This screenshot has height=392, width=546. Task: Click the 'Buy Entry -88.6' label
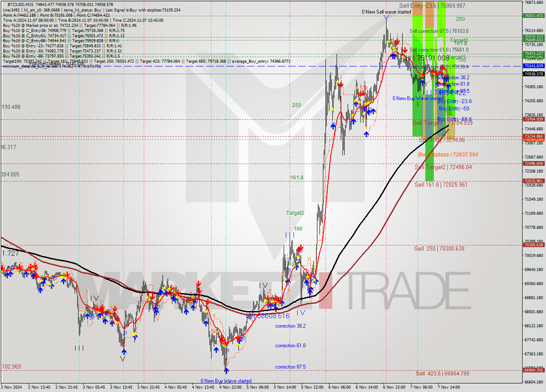pos(454,119)
